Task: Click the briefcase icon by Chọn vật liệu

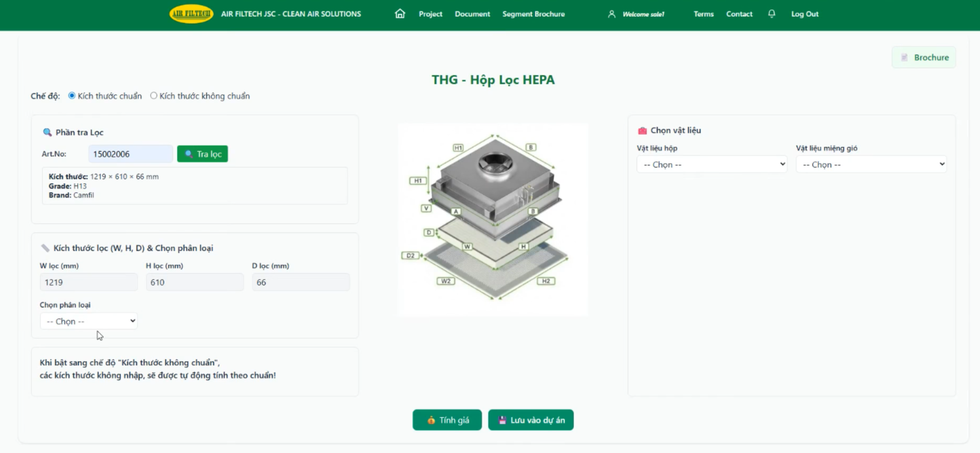Action: pos(642,130)
